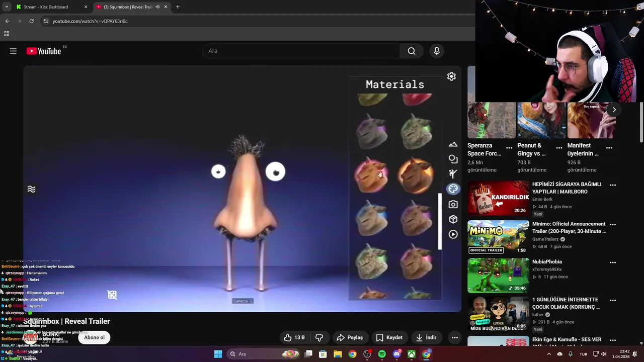Click the Materials panel white scrollbar
Viewport: 644px width, 362px height.
click(440, 221)
